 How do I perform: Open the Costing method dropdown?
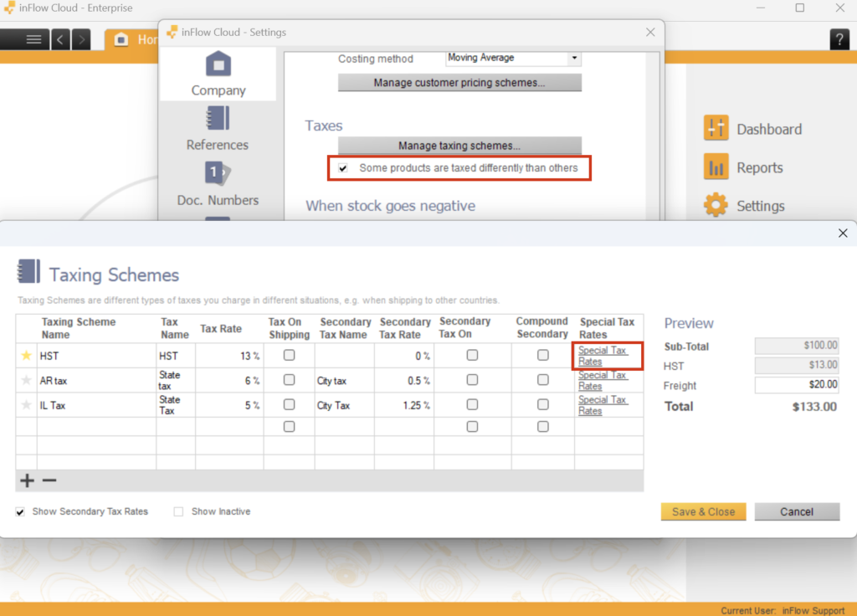572,58
